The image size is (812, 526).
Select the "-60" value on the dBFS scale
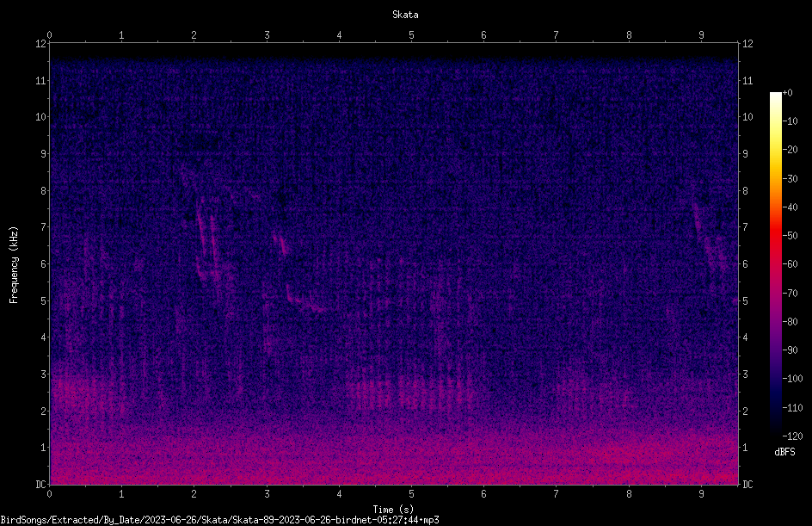790,264
